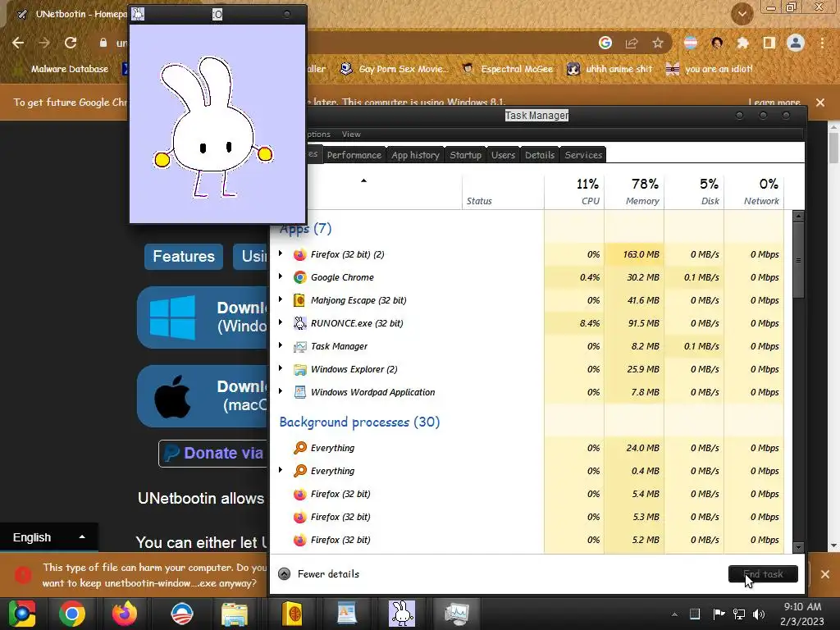Screen dimensions: 840x630
Task: Switch to the Services tab
Action: click(x=583, y=155)
